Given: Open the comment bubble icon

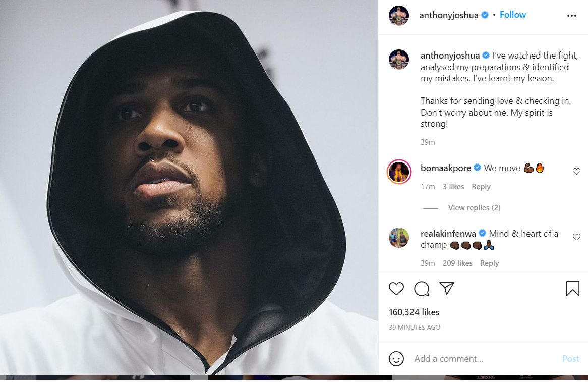Looking at the screenshot, I should [422, 289].
